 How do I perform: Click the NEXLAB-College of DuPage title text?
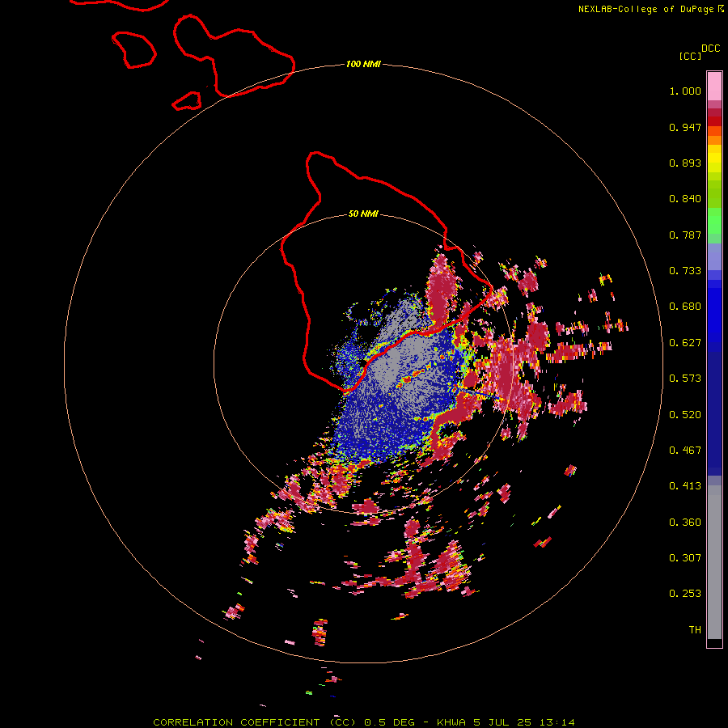[x=645, y=9]
